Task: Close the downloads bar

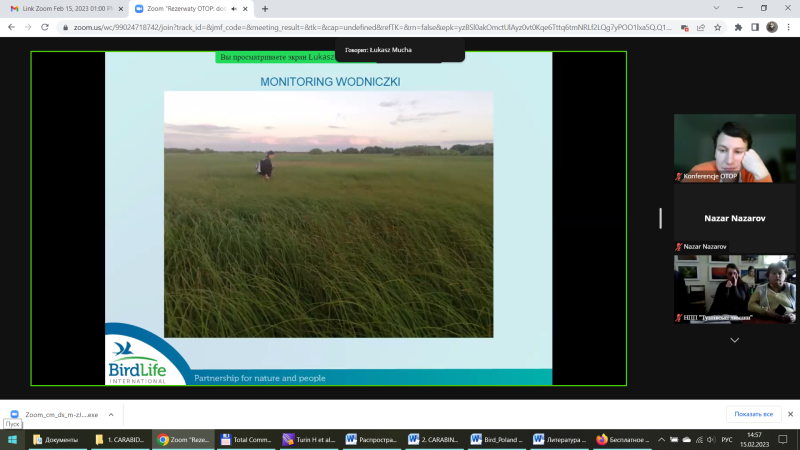Action: pos(789,414)
